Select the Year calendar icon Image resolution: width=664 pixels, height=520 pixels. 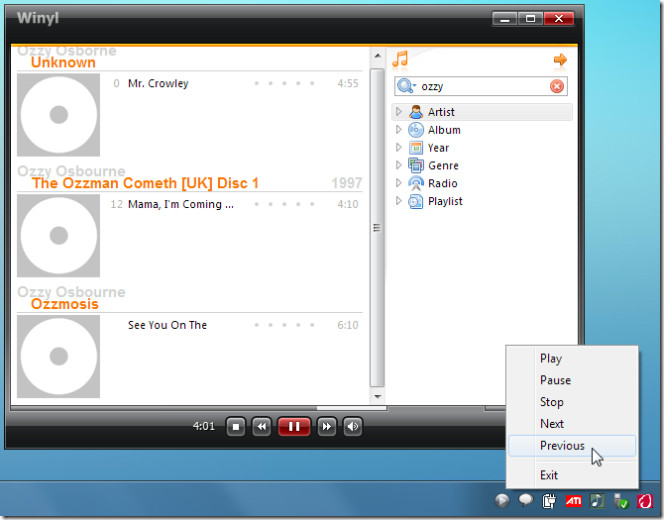tap(416, 148)
